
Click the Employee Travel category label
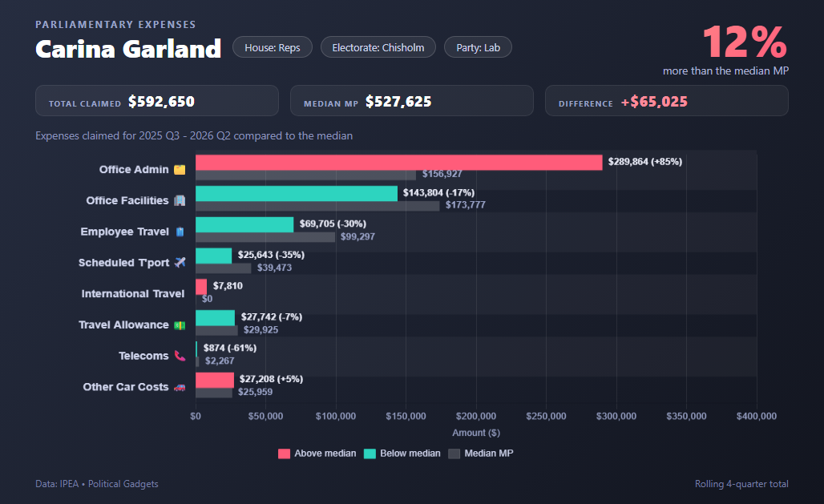coord(124,232)
